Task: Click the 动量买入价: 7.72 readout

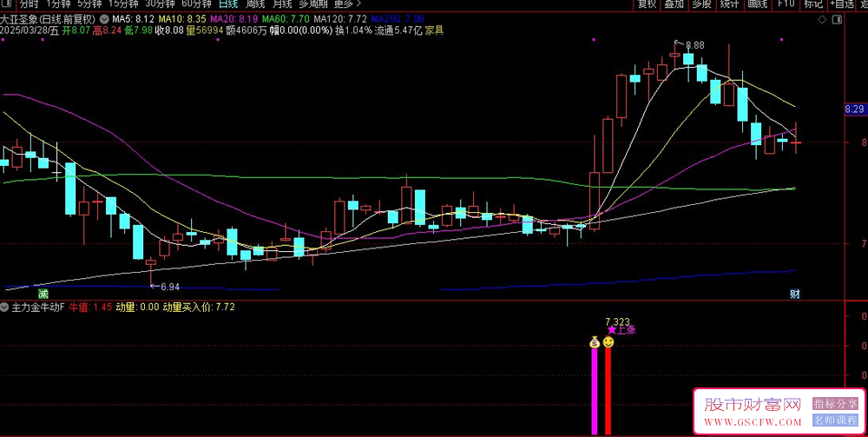Action: coord(198,307)
